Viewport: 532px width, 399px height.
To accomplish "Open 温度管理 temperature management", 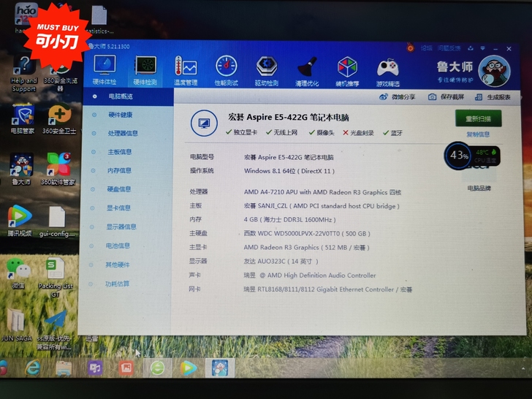I will pos(186,71).
